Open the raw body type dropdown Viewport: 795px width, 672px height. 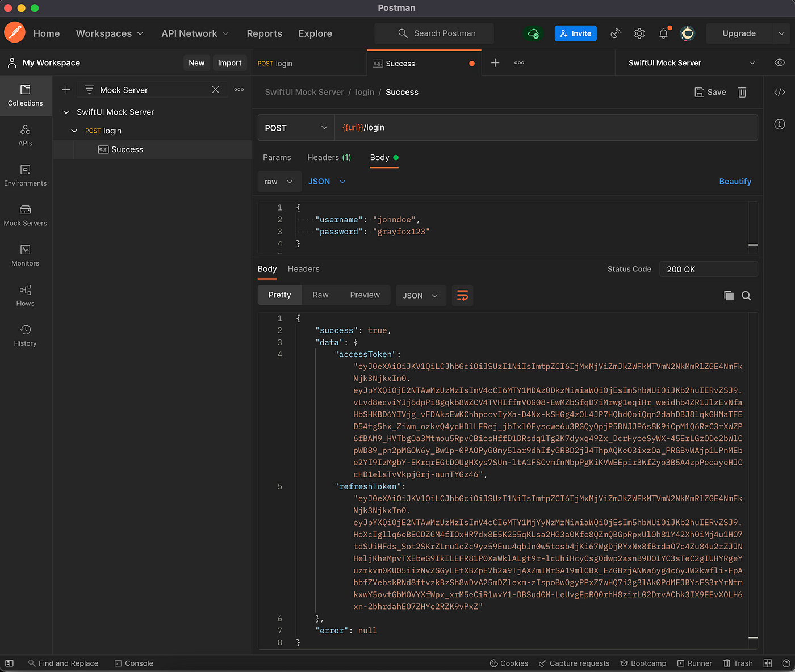point(278,182)
